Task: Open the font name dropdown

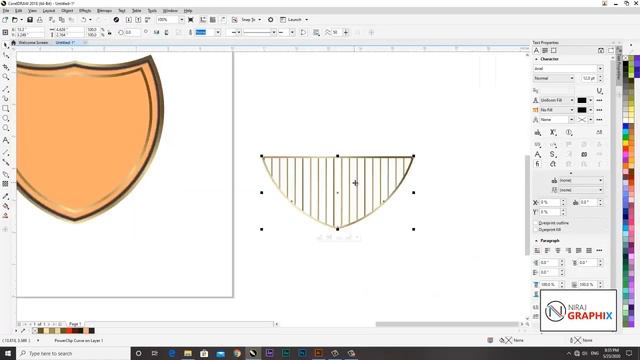Action: point(600,69)
